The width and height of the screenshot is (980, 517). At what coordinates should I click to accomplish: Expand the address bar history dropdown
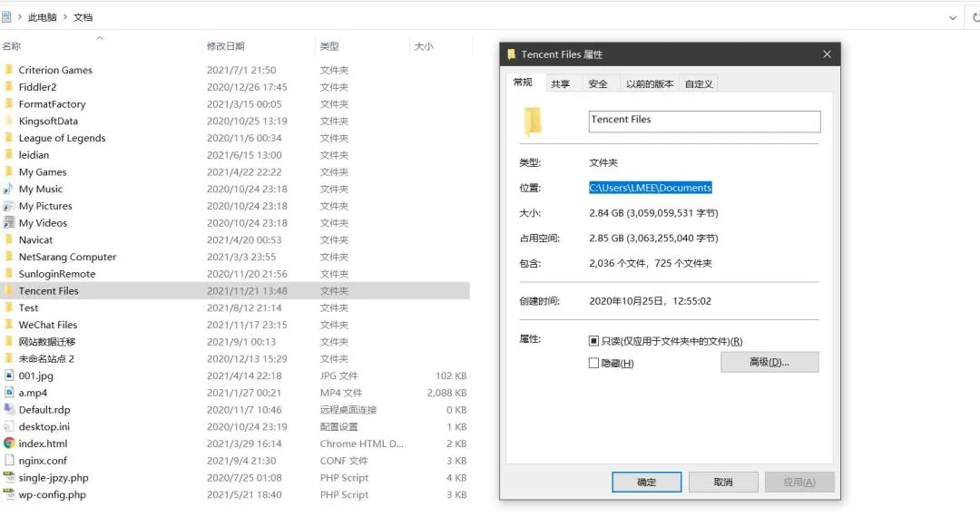click(952, 17)
